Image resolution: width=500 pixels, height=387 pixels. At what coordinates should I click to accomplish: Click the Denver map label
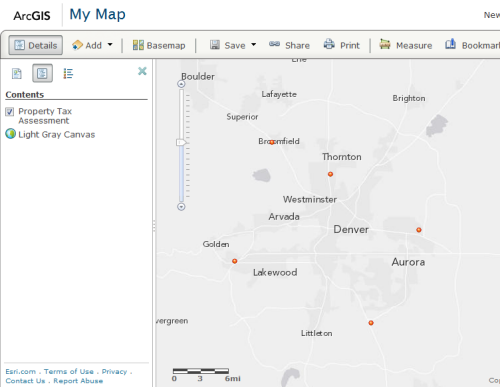351,229
